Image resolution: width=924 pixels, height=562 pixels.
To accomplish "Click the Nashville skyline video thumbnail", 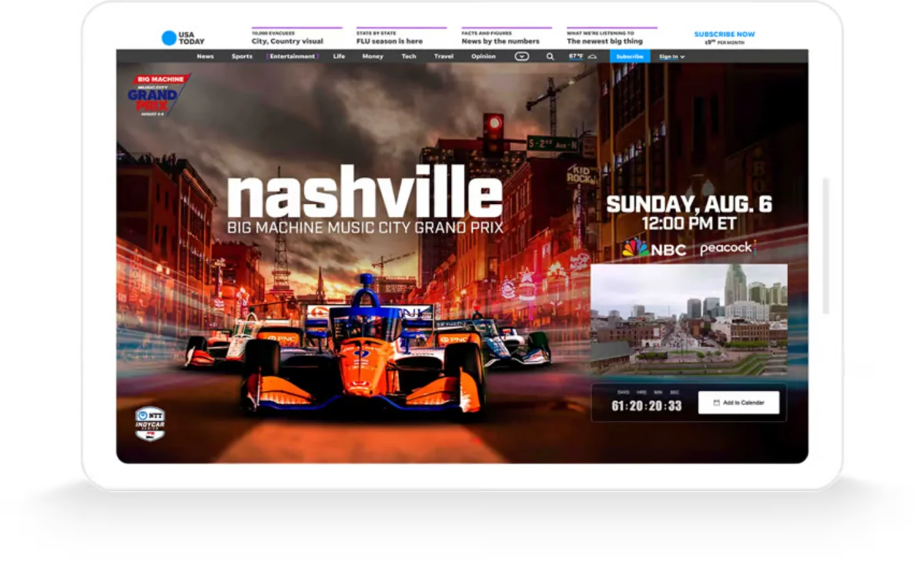I will 688,319.
